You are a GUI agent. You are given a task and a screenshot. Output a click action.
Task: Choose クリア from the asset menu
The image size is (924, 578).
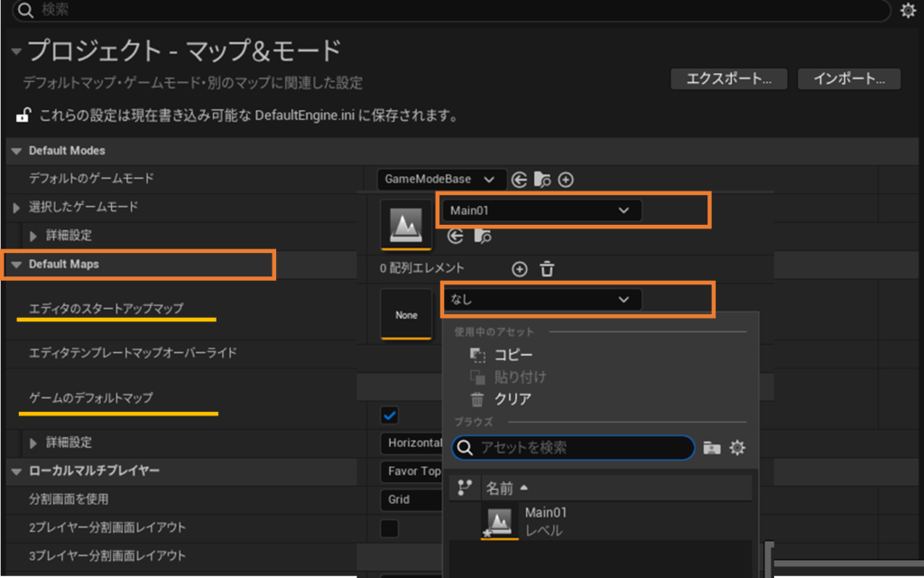[x=513, y=399]
